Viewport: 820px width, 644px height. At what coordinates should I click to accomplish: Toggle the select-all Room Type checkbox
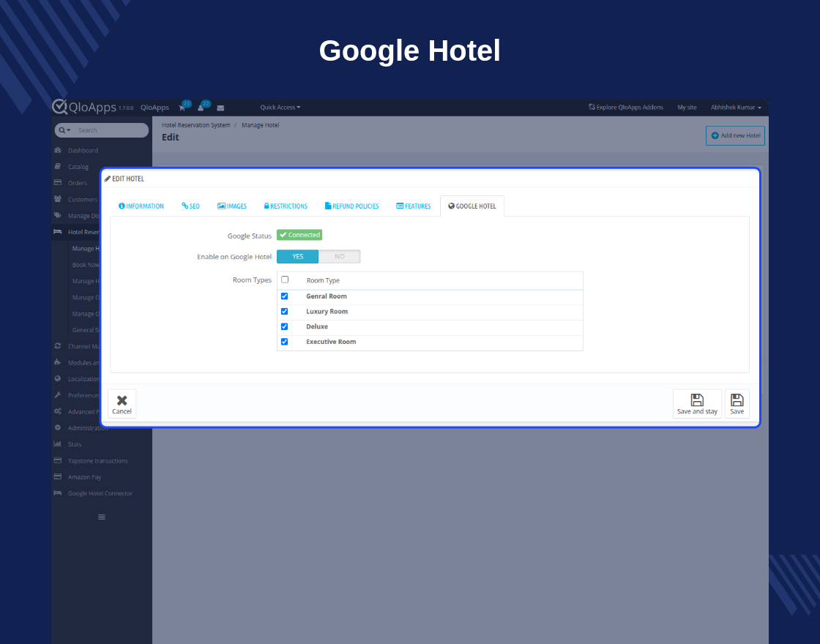[285, 280]
